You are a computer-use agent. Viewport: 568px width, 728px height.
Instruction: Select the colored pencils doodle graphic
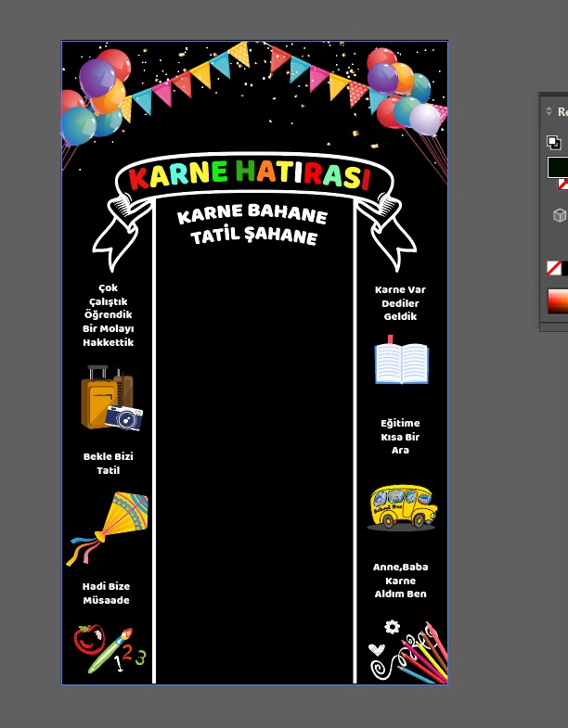coord(408,651)
